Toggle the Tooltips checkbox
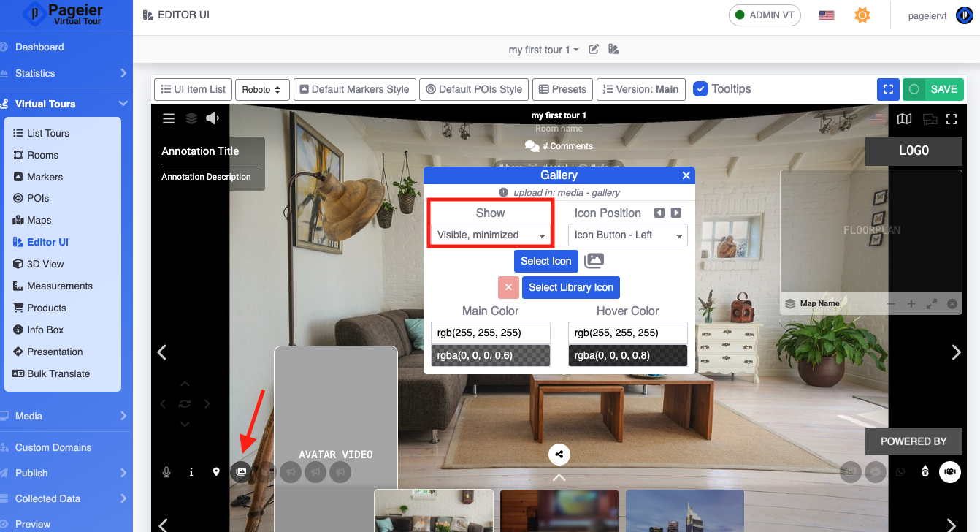 [700, 89]
